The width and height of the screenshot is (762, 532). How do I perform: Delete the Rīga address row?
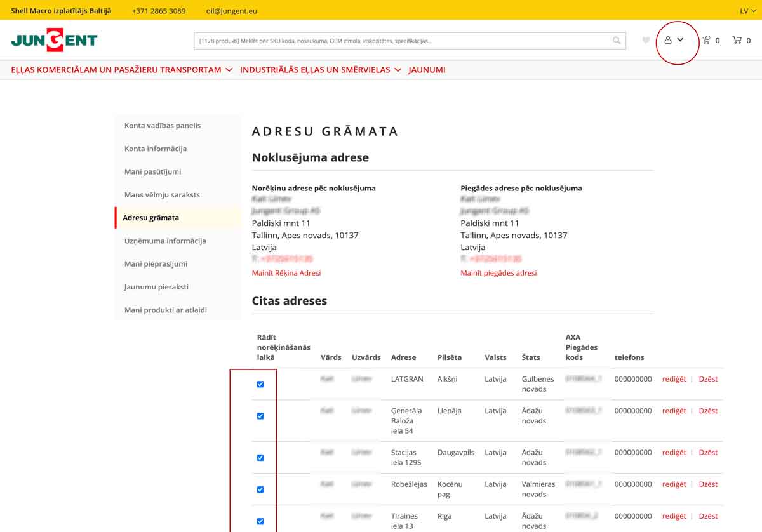coord(708,516)
